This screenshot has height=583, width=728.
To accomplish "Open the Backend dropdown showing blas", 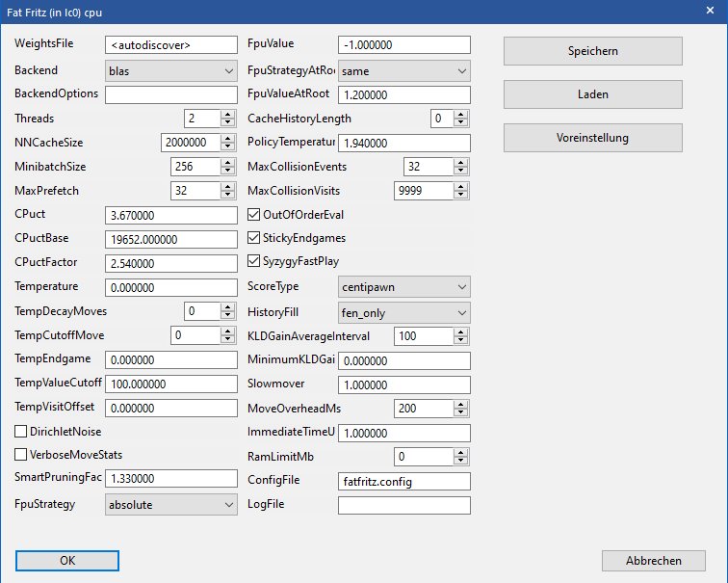I will (x=170, y=70).
